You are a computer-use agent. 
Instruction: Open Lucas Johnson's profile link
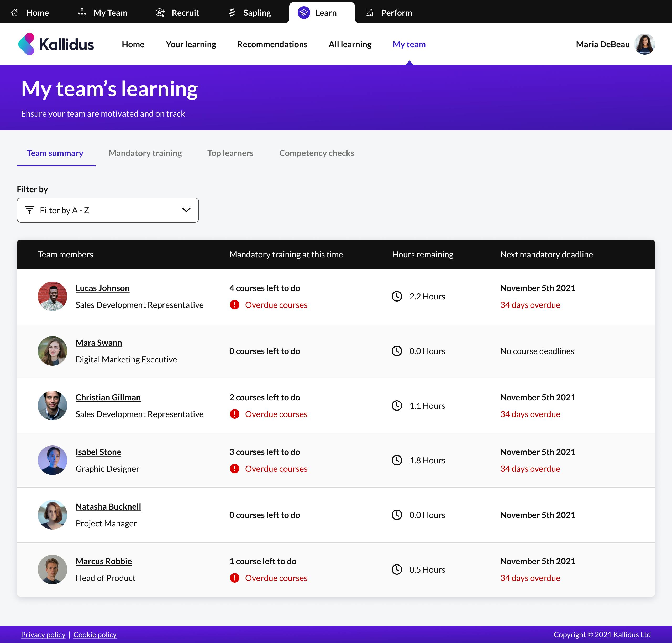click(102, 288)
